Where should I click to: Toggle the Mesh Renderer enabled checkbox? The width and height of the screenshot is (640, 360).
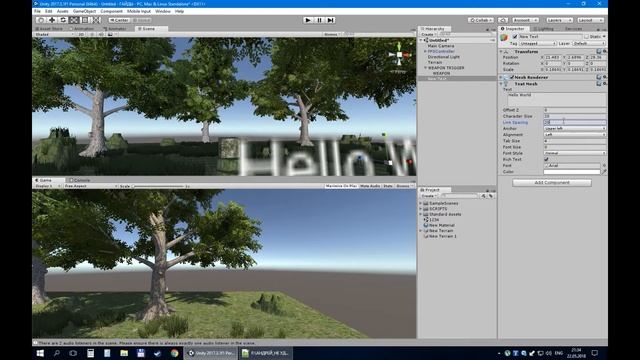click(512, 77)
